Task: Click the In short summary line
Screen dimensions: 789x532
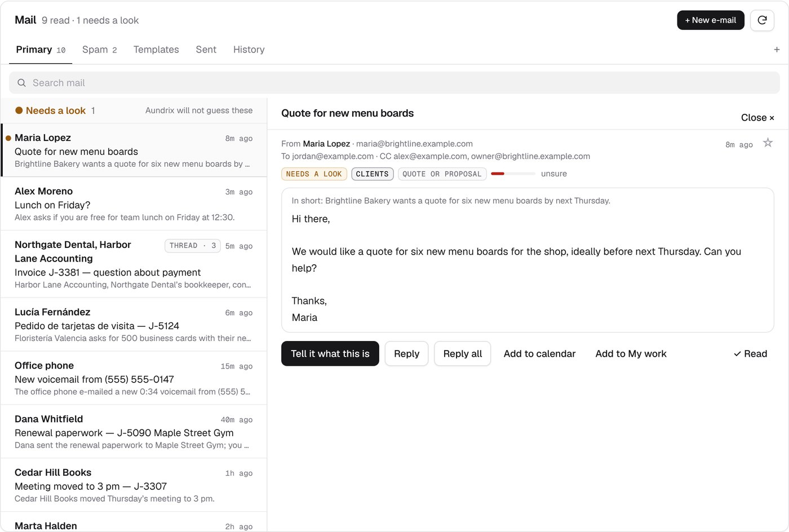Action: click(451, 201)
